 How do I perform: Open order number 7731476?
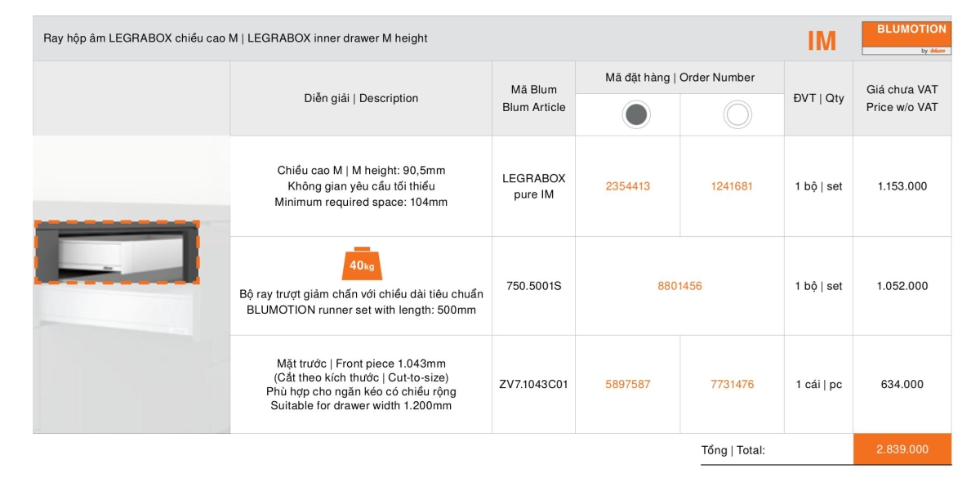point(732,384)
